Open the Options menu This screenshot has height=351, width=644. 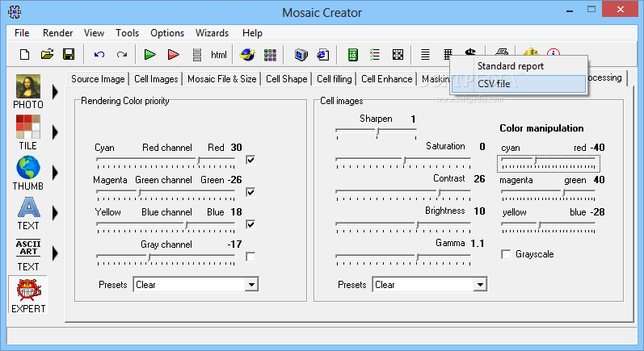tap(167, 33)
